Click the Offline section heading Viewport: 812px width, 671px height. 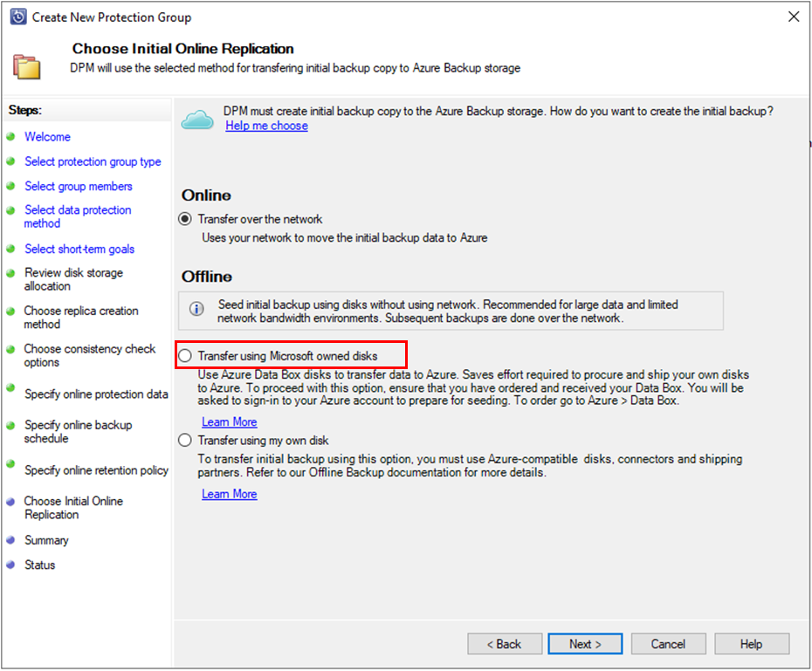click(x=207, y=277)
